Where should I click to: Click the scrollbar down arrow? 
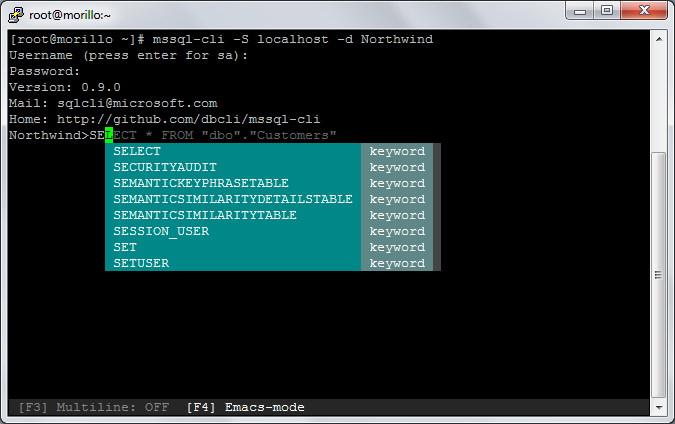pos(659,407)
